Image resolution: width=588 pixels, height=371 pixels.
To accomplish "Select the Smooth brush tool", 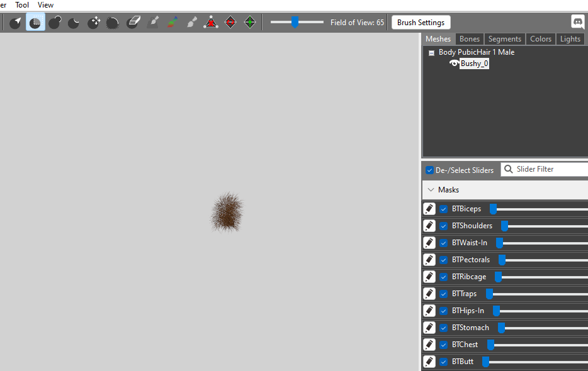I will tap(113, 23).
